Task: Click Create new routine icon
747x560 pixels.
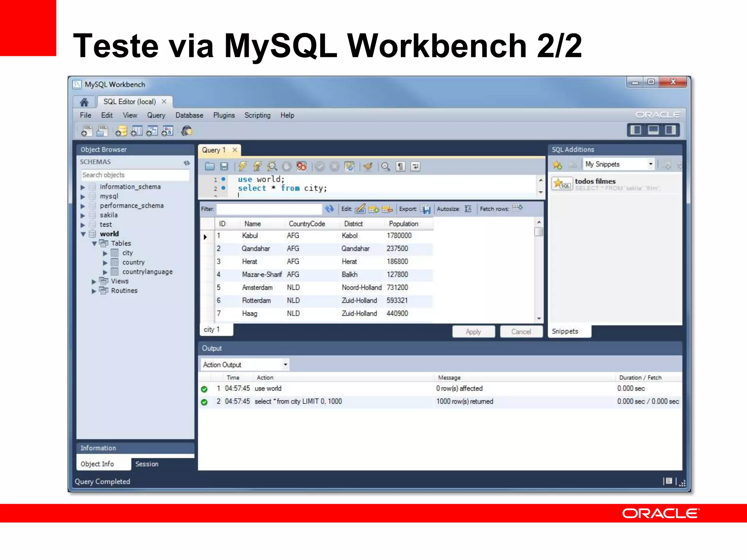Action: pos(167,131)
